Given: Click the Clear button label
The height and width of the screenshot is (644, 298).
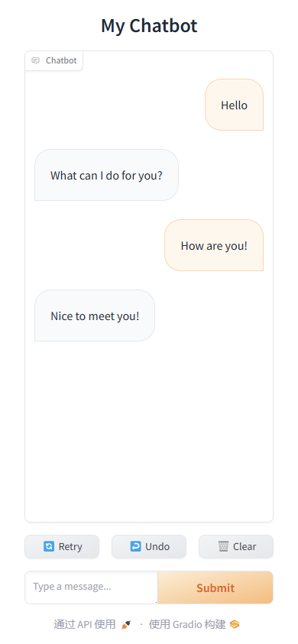Looking at the screenshot, I should point(245,547).
